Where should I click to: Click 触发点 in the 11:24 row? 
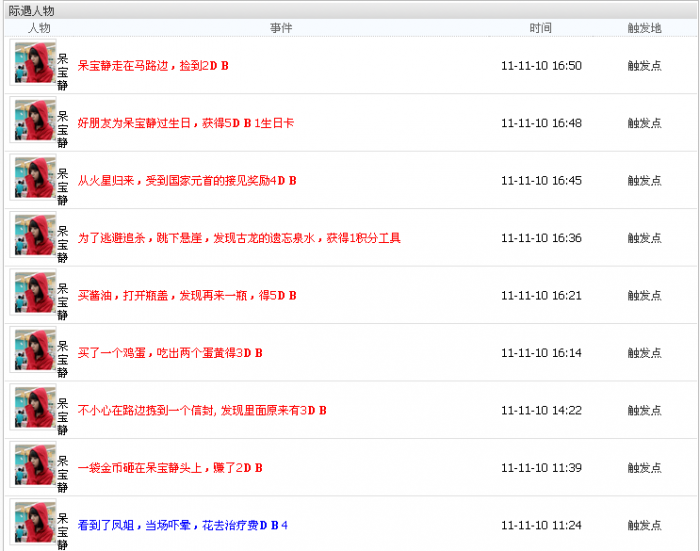tap(644, 526)
